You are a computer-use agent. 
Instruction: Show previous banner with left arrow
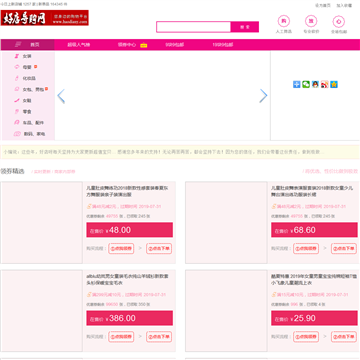[61, 96]
